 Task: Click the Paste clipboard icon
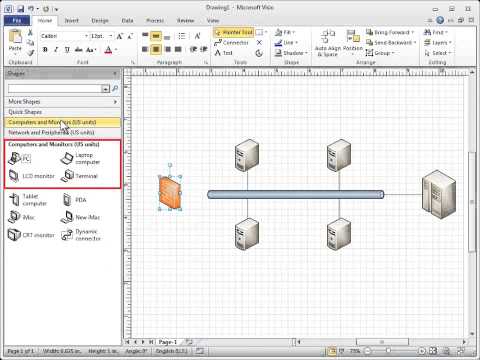15,37
